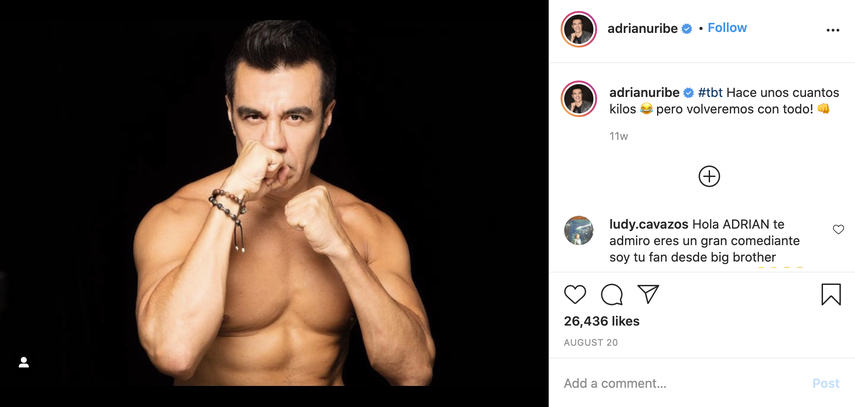
Task: Focus the Add a comment field
Action: click(680, 383)
